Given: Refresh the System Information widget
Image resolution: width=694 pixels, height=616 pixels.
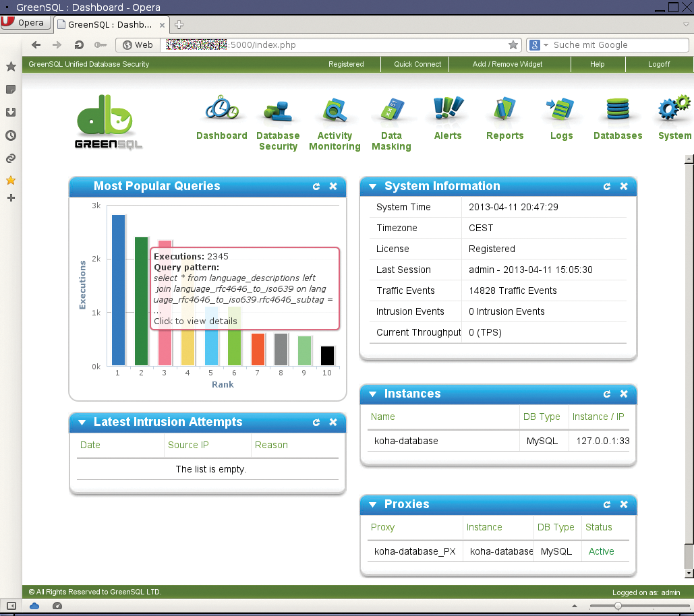Looking at the screenshot, I should click(606, 187).
